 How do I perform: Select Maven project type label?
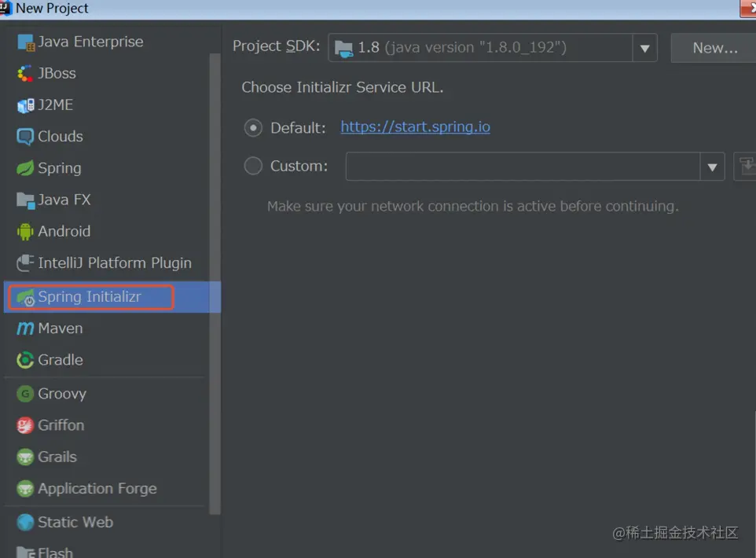[61, 329]
